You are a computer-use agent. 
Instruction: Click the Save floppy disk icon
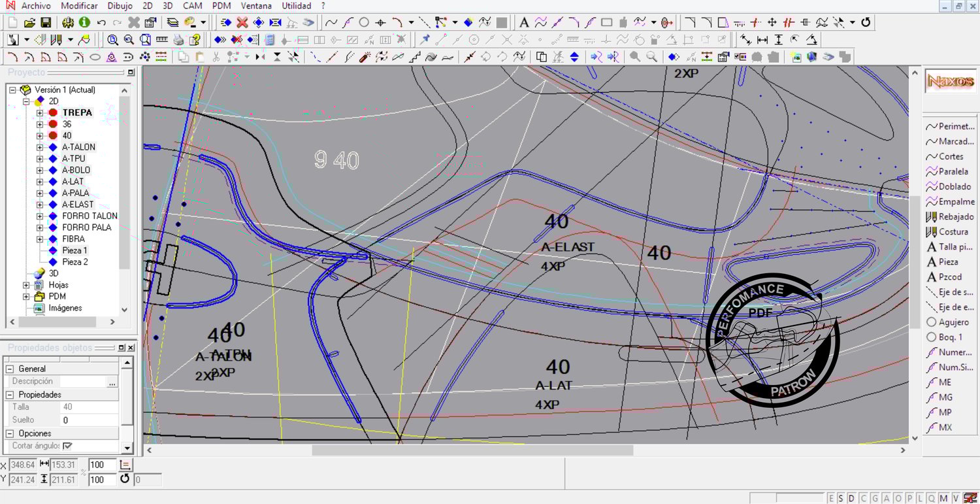46,22
